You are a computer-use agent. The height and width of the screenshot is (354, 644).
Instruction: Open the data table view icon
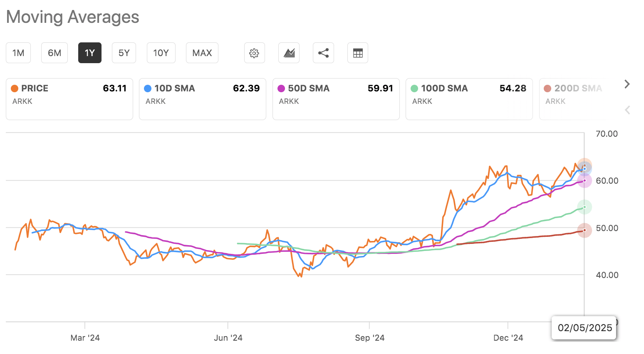click(x=358, y=53)
